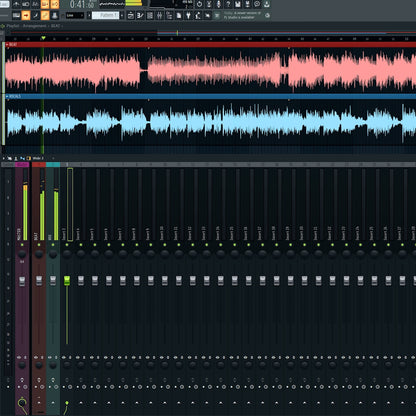
Task: Open the Line snap dropdown
Action: pyautogui.click(x=75, y=15)
